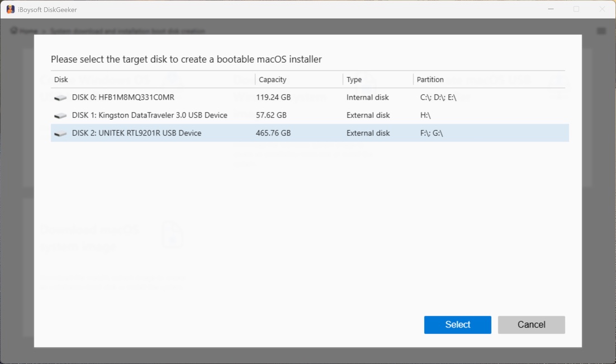The height and width of the screenshot is (364, 616).
Task: Click the drive icon next to DISK 0
Action: coord(60,97)
